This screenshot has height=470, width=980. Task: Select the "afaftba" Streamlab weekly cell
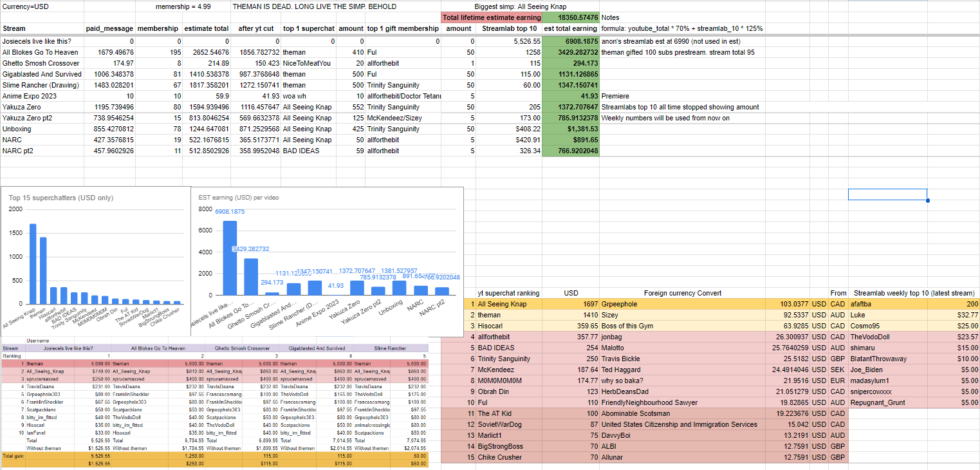click(887, 304)
